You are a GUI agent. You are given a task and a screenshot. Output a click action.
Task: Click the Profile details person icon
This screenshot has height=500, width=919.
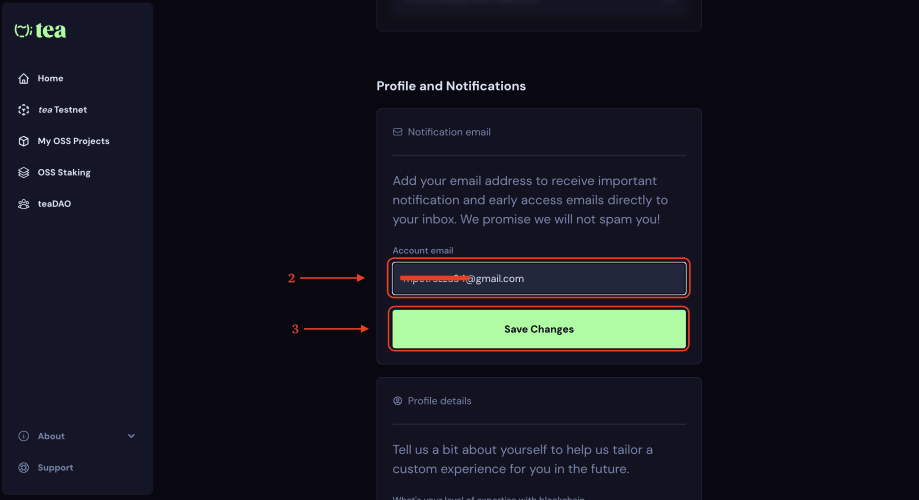click(398, 401)
